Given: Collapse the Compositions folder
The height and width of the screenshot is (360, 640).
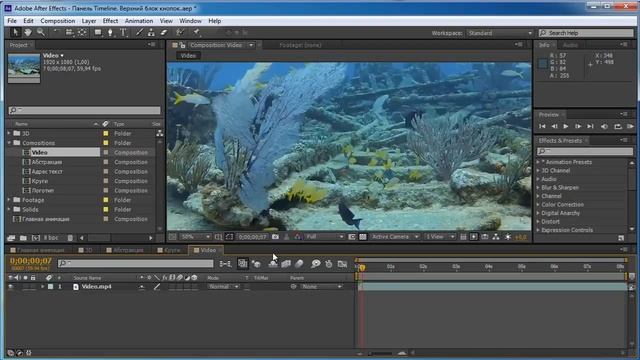Looking at the screenshot, I should [x=9, y=143].
